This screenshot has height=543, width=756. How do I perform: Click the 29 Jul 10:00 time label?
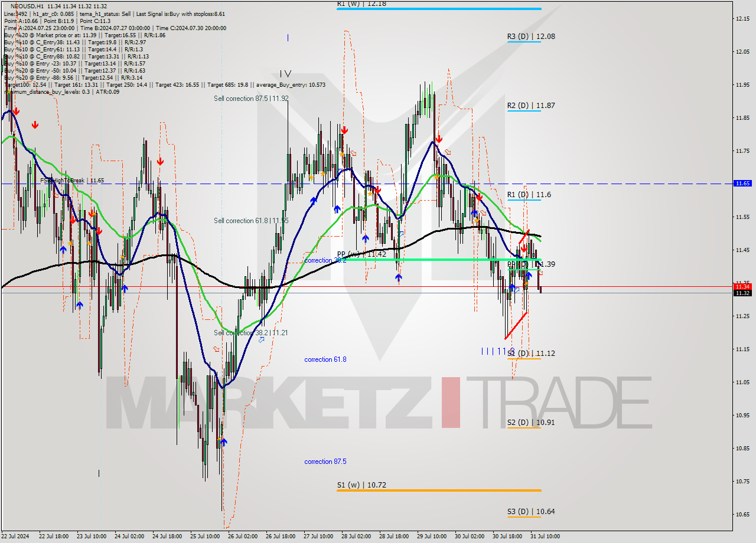point(432,537)
